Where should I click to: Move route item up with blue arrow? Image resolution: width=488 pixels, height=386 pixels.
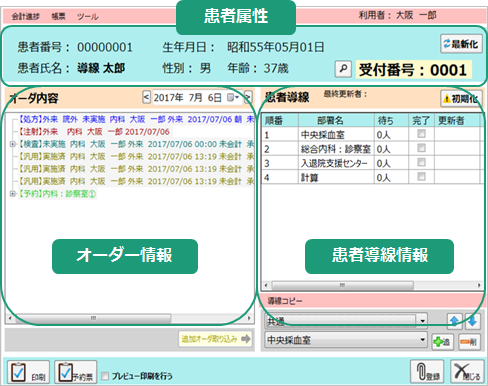[x=454, y=321]
